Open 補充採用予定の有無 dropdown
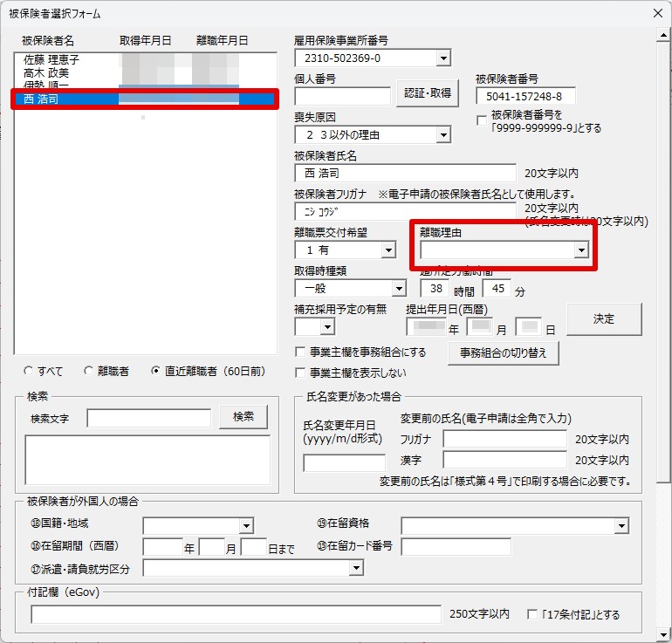Screen dimensions: 672x643 [327, 327]
